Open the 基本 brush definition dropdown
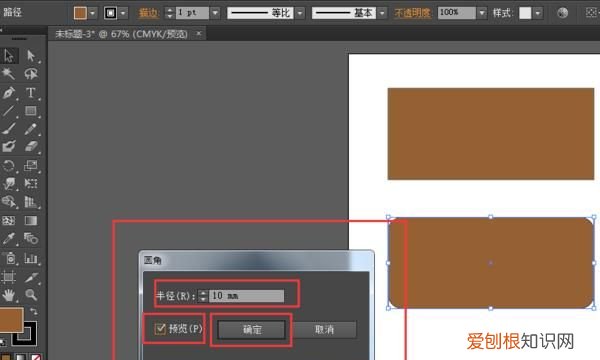The image size is (600, 360). pos(382,13)
